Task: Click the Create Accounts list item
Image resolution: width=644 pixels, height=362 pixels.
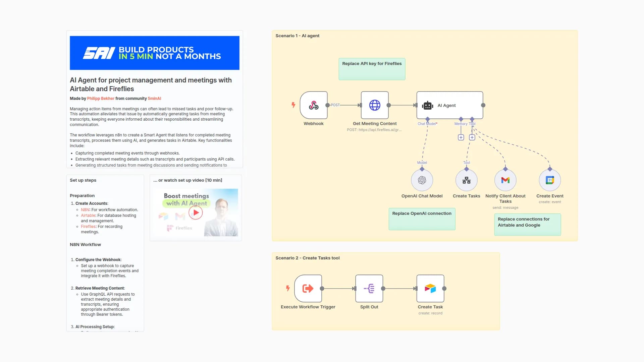Action: [x=92, y=203]
